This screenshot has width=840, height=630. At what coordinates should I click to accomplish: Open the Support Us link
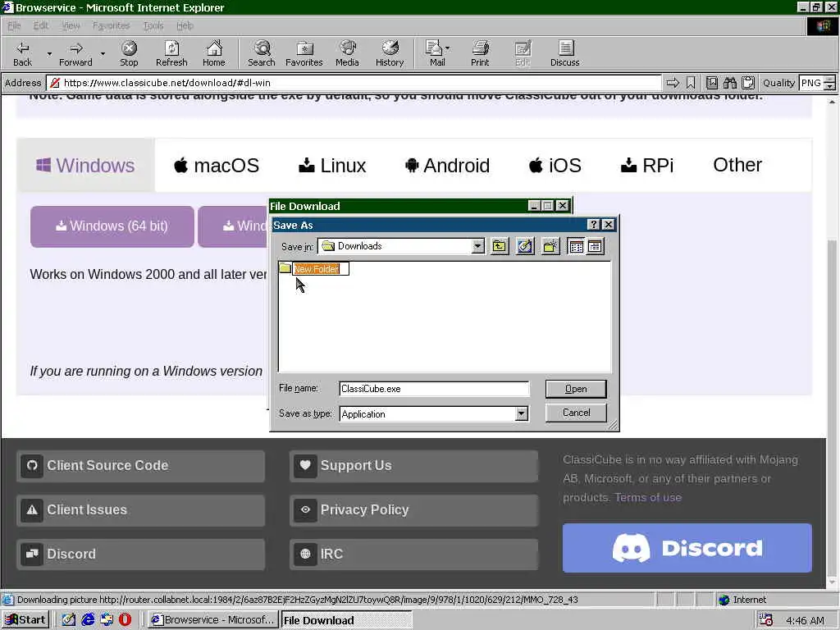tap(414, 466)
